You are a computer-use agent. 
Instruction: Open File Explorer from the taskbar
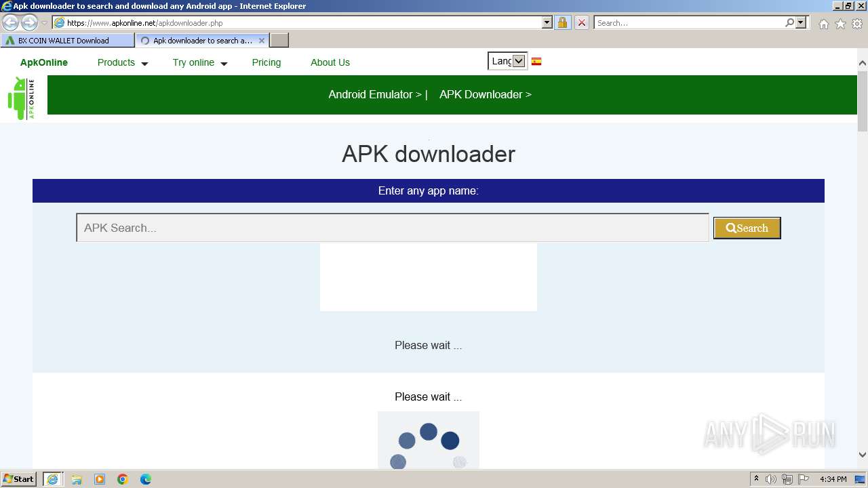point(77,479)
